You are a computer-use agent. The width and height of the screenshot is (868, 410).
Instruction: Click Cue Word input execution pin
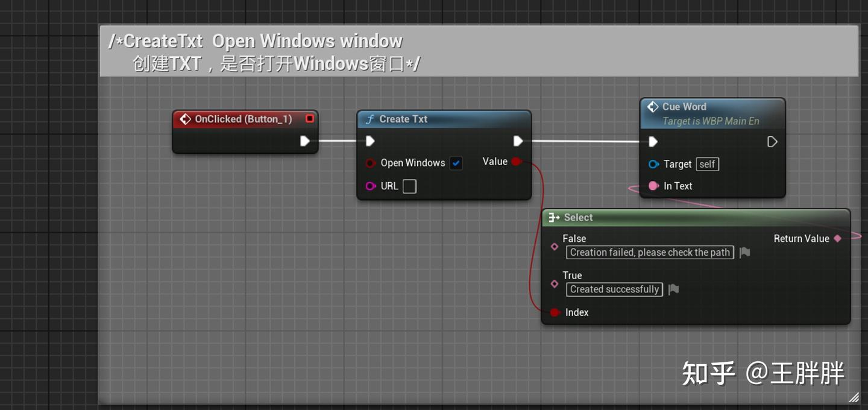click(x=653, y=142)
